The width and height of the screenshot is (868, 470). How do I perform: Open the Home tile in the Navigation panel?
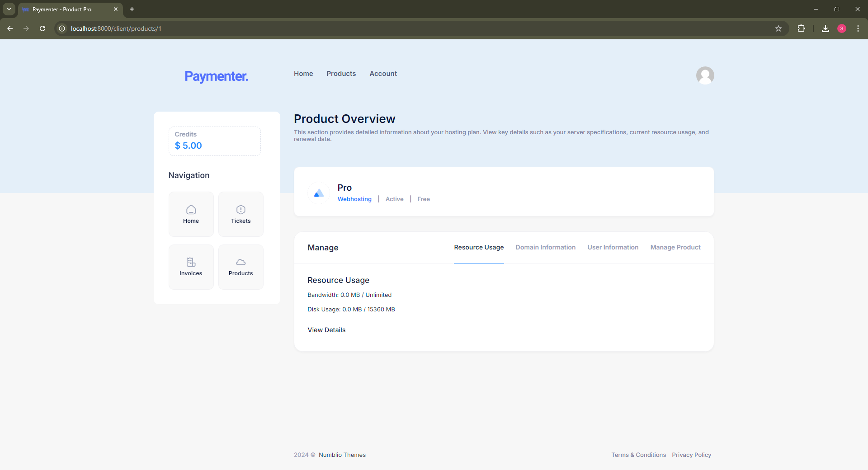pos(191,214)
